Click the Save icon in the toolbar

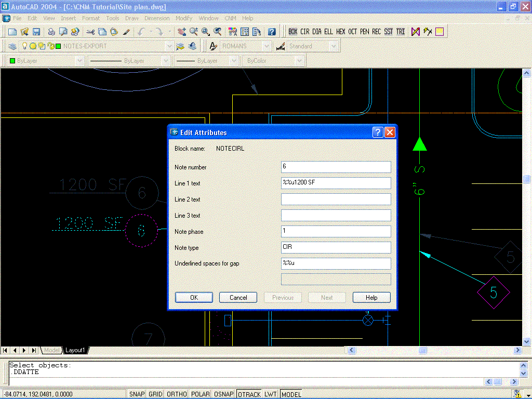pos(36,32)
